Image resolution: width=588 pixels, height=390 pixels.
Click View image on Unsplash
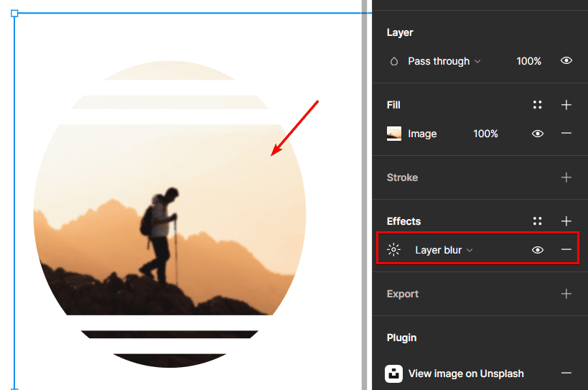coord(465,373)
